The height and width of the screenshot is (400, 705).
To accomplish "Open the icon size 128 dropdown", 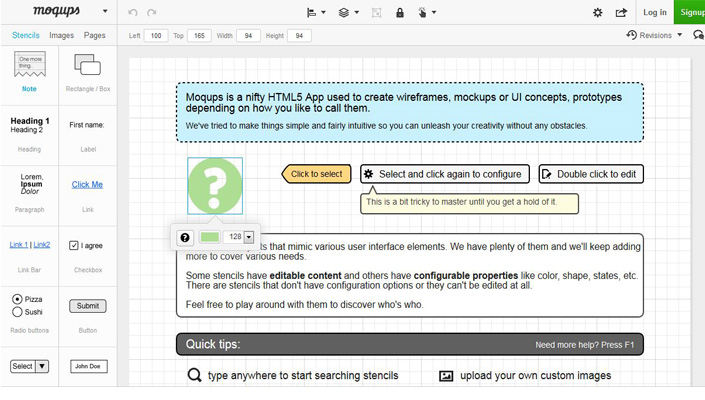I will pos(249,237).
